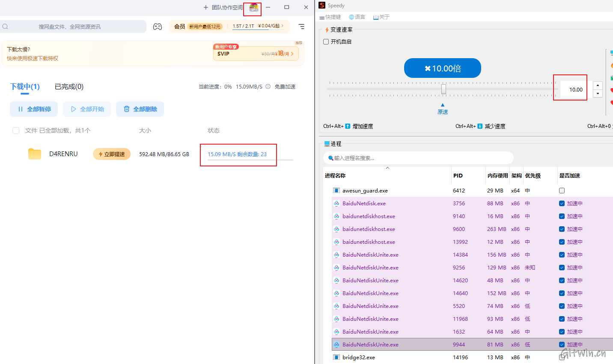Click the awesun_guard.exe process icon
The image size is (613, 364).
pyautogui.click(x=336, y=191)
